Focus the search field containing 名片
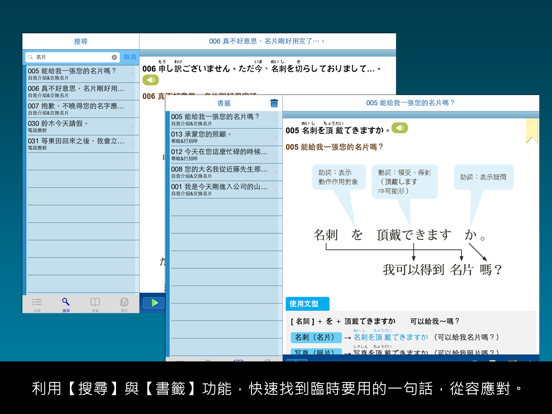 (73, 57)
